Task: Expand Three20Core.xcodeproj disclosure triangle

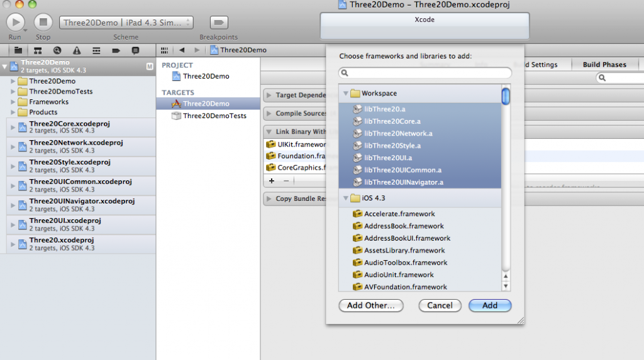Action: pyautogui.click(x=13, y=128)
